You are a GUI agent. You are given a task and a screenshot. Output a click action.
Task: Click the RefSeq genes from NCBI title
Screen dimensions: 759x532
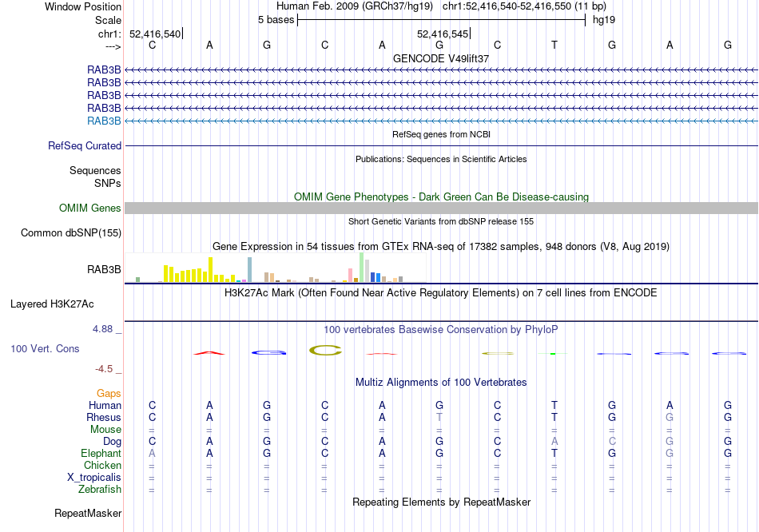441,134
